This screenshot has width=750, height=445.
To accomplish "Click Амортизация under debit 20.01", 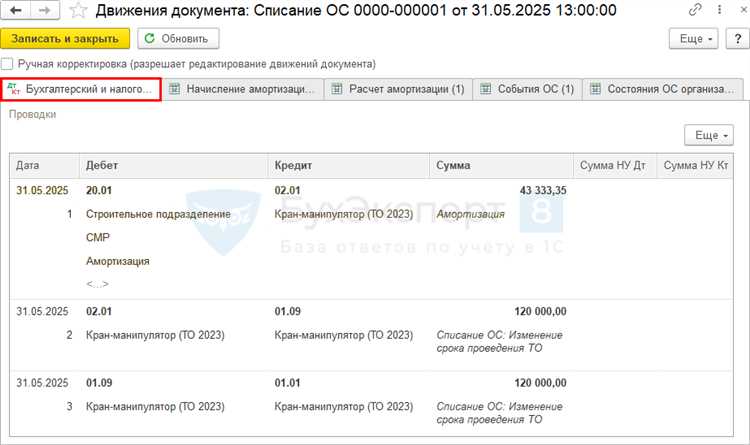I will pos(118,261).
